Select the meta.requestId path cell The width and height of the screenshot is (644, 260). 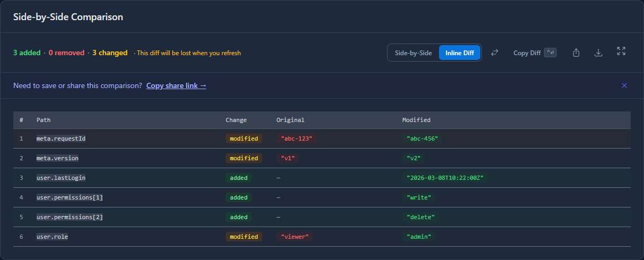click(61, 138)
